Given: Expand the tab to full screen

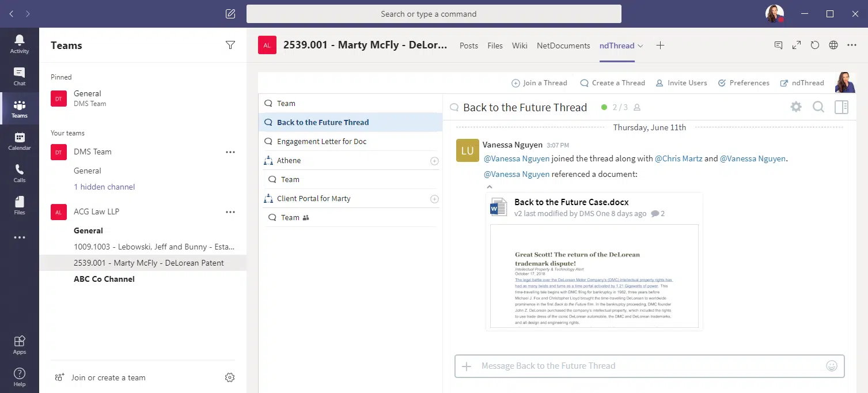Looking at the screenshot, I should 797,45.
